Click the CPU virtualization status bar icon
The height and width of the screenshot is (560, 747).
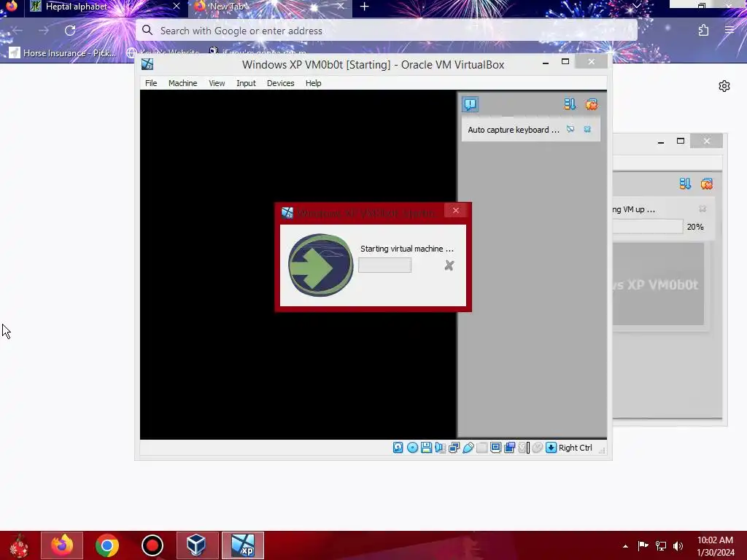[524, 448]
